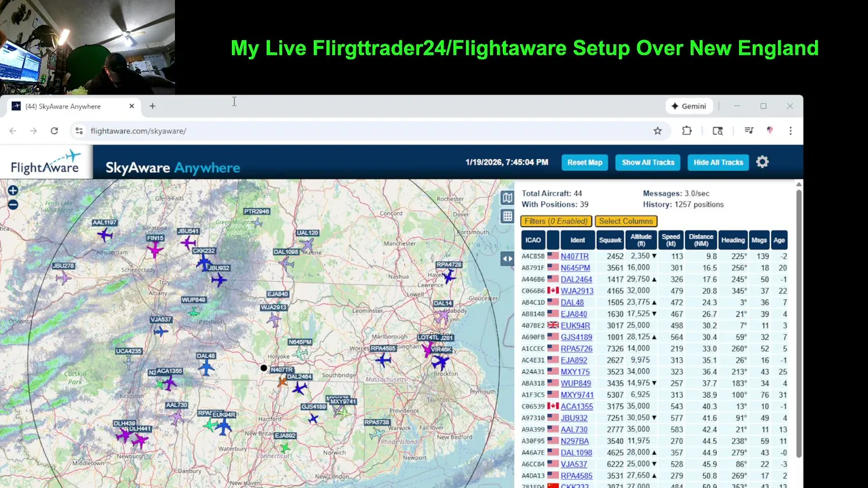
Task: Open the browser extensions puzzle icon
Action: pos(687,131)
